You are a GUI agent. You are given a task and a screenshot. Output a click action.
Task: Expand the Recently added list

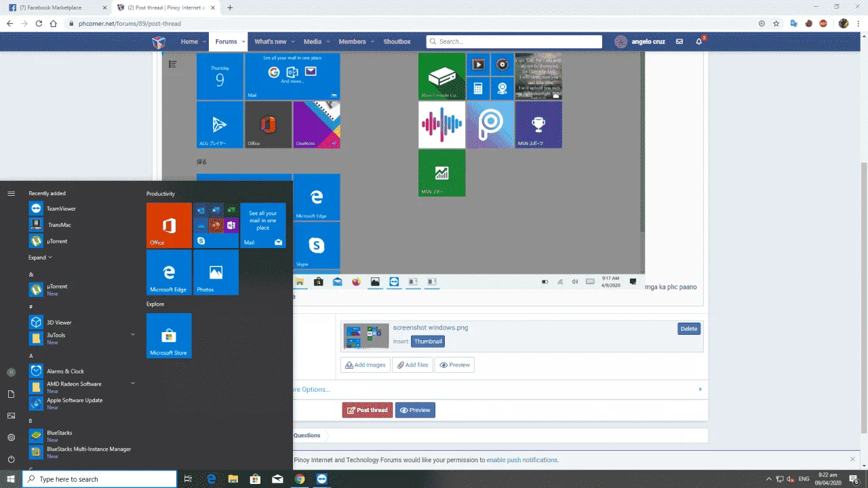pos(40,258)
